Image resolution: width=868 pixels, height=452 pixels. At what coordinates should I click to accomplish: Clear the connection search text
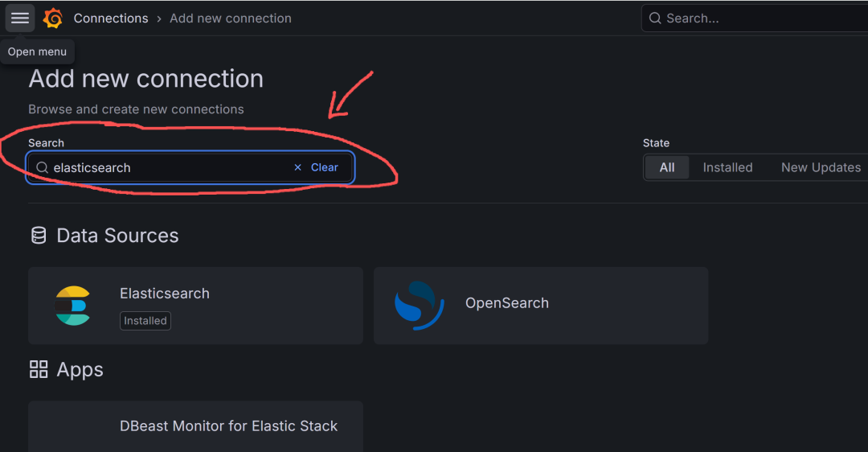click(x=324, y=167)
